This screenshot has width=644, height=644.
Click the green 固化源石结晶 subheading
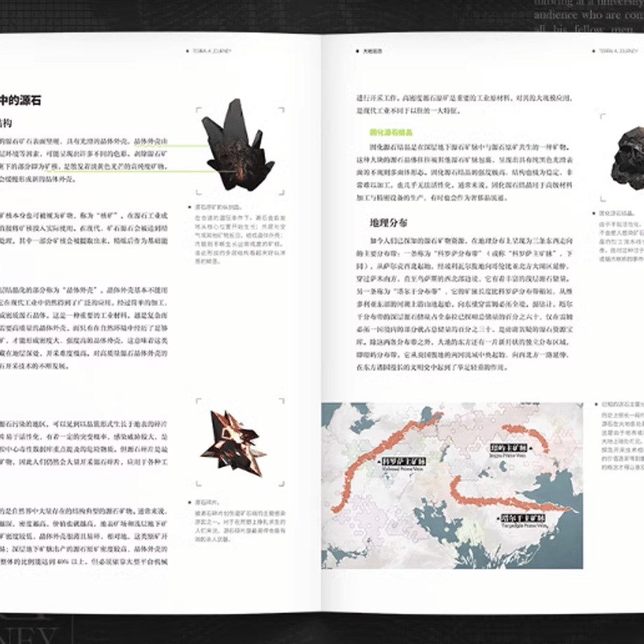[x=391, y=132]
